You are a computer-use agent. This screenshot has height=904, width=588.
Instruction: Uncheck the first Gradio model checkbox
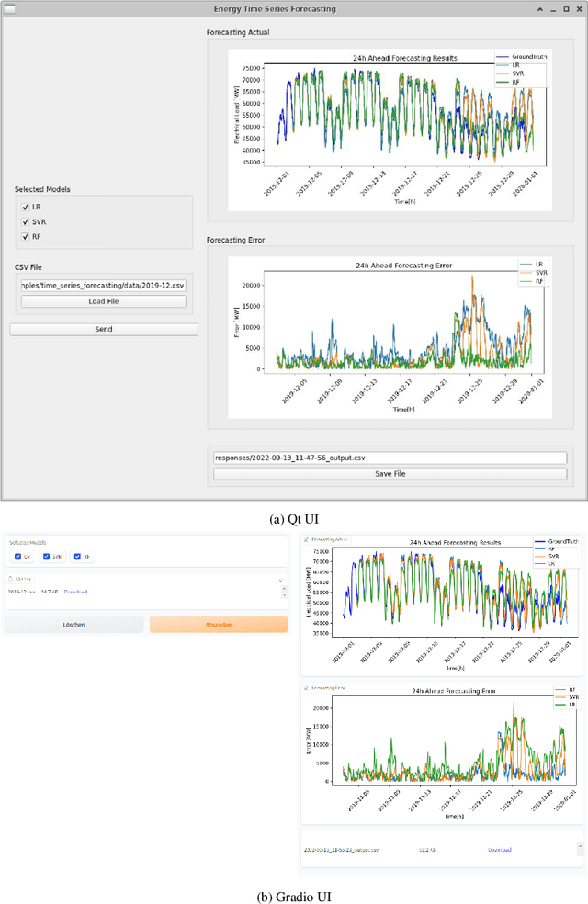[17, 556]
